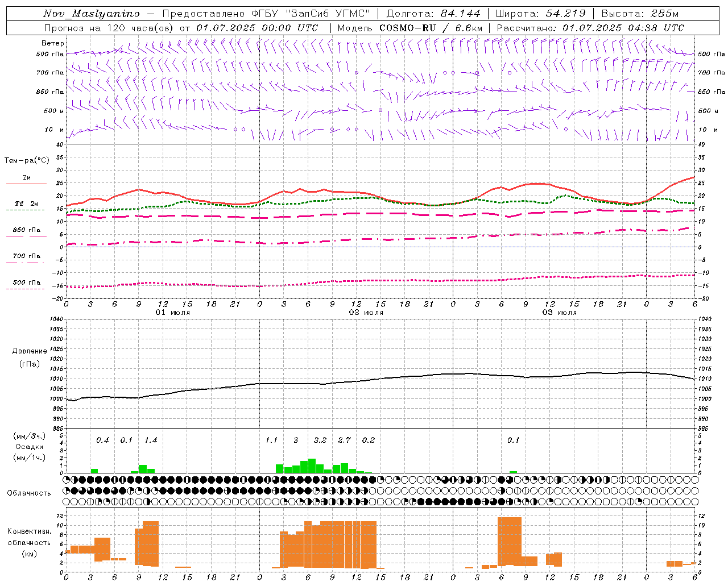Click the station name Nov_Maslyanino
Screen dimensions: 728x582
coord(92,14)
